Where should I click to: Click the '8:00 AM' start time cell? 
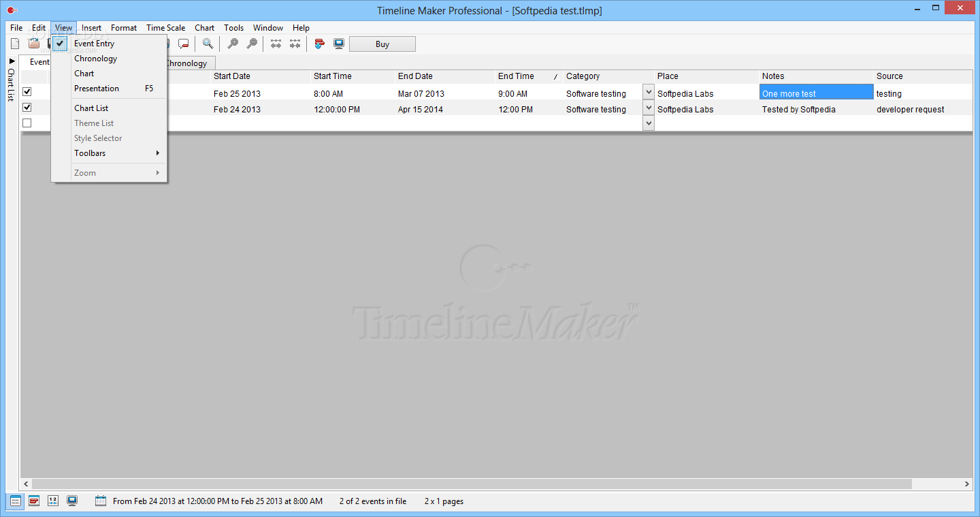(x=353, y=93)
